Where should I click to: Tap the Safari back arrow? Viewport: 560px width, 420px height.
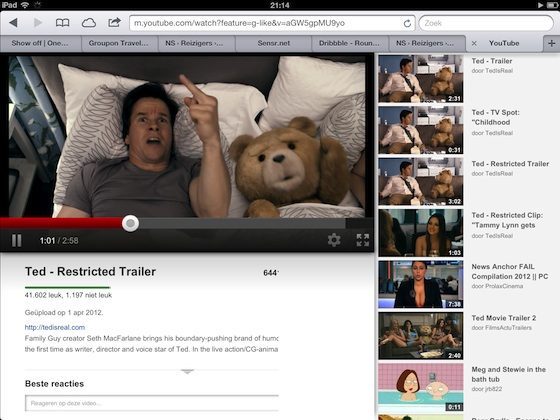click(x=14, y=23)
